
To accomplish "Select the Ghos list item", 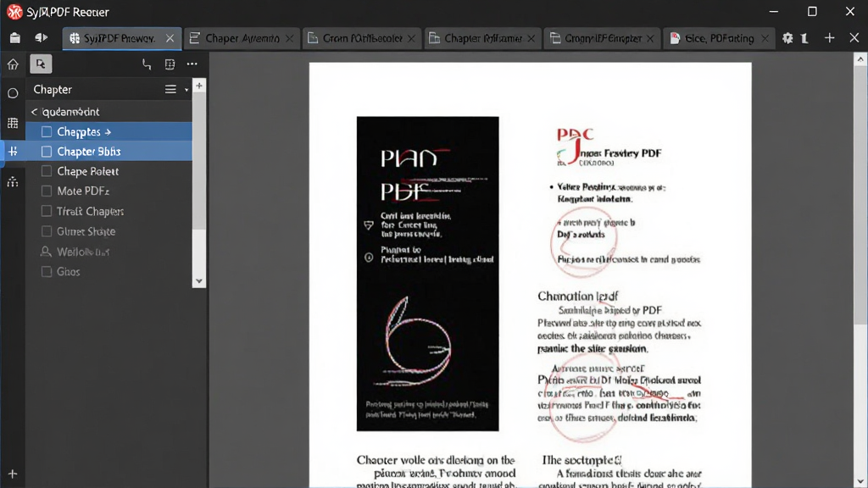I will click(x=109, y=272).
